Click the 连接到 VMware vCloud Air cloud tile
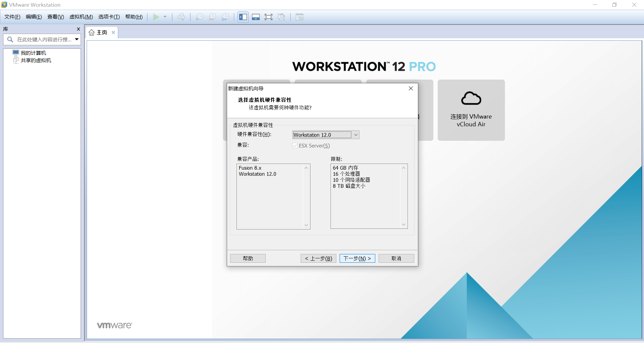This screenshot has height=343, width=644. 471,110
